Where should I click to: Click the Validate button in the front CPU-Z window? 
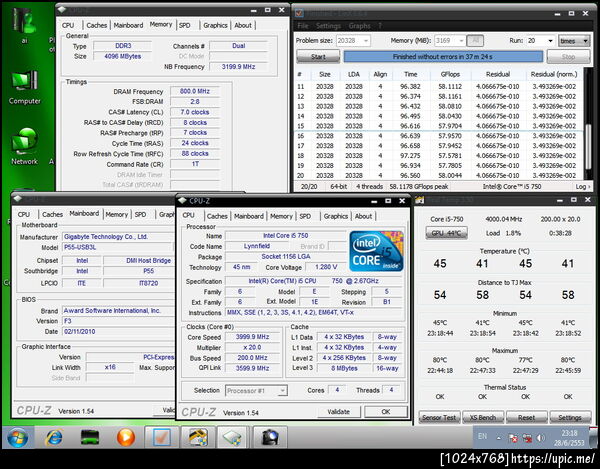click(x=338, y=412)
